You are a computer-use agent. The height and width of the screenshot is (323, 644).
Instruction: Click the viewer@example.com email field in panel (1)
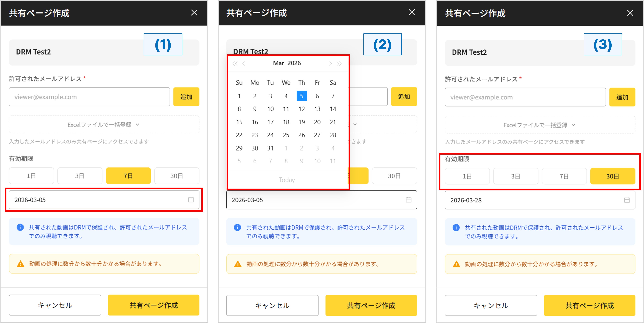[x=89, y=97]
